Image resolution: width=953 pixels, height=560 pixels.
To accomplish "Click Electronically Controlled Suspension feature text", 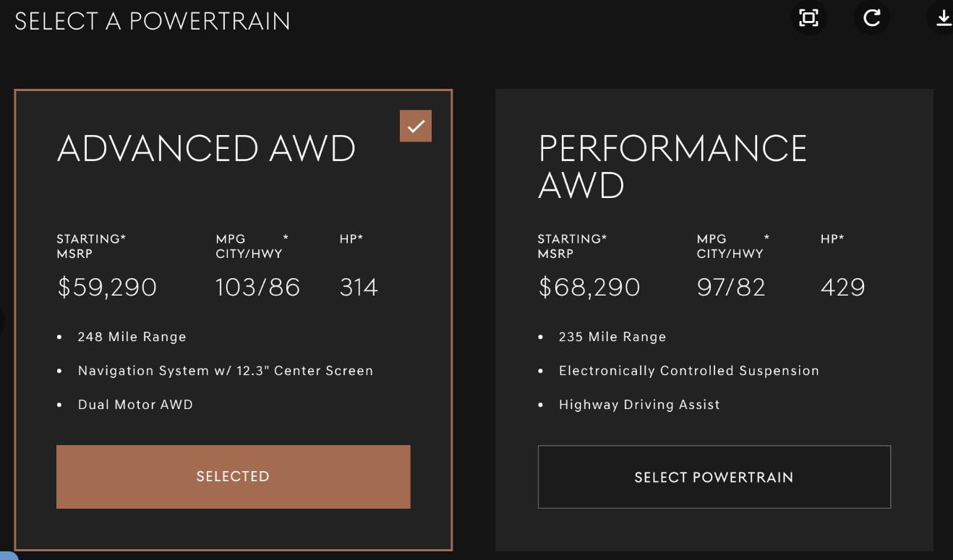I will (689, 371).
